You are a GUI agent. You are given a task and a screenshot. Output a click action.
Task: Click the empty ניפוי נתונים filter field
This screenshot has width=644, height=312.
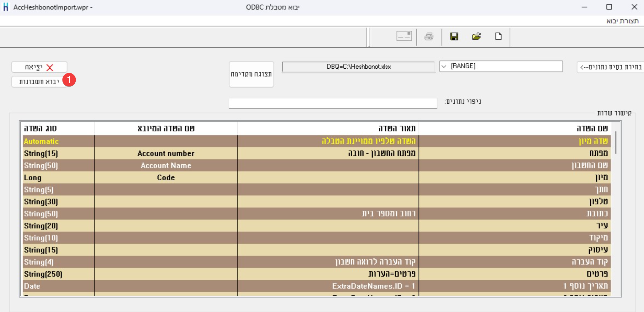pos(333,103)
